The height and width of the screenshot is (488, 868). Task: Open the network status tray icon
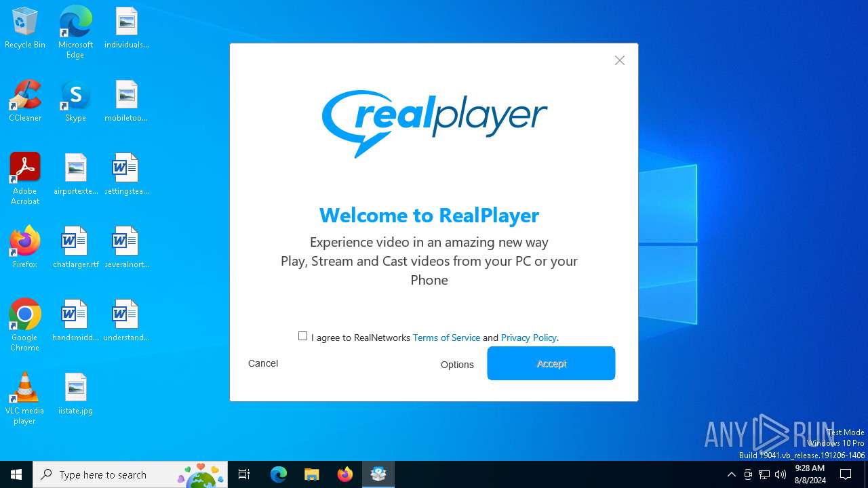[x=764, y=474]
